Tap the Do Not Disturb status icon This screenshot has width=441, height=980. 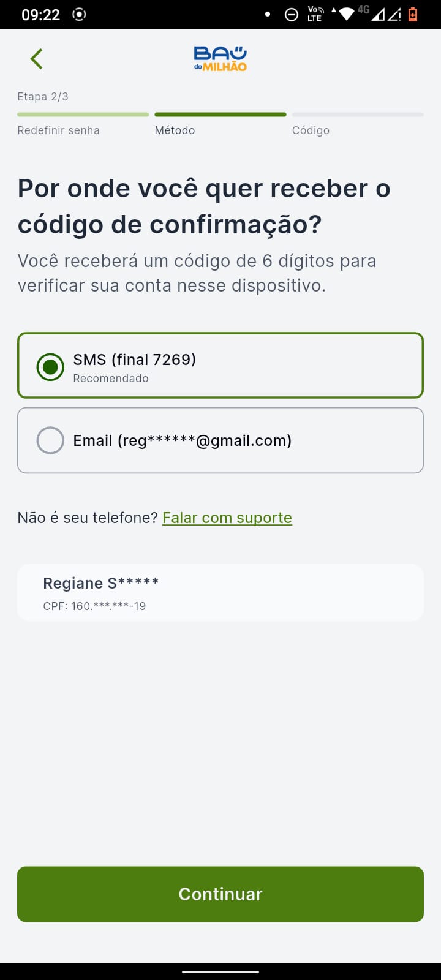(x=292, y=14)
